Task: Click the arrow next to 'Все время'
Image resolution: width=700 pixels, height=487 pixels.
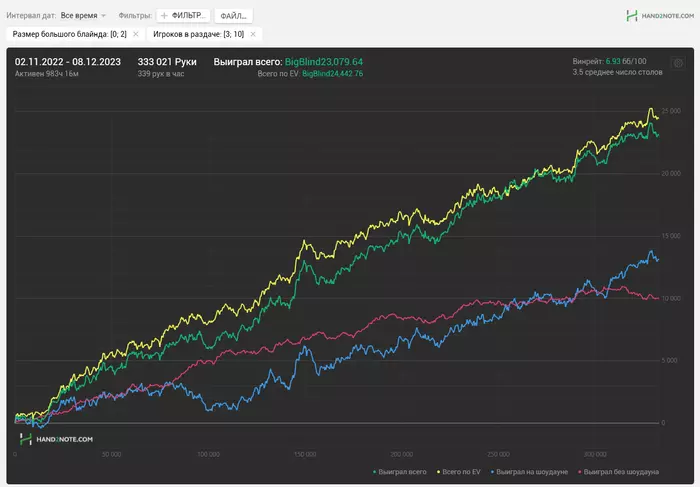Action: point(103,16)
